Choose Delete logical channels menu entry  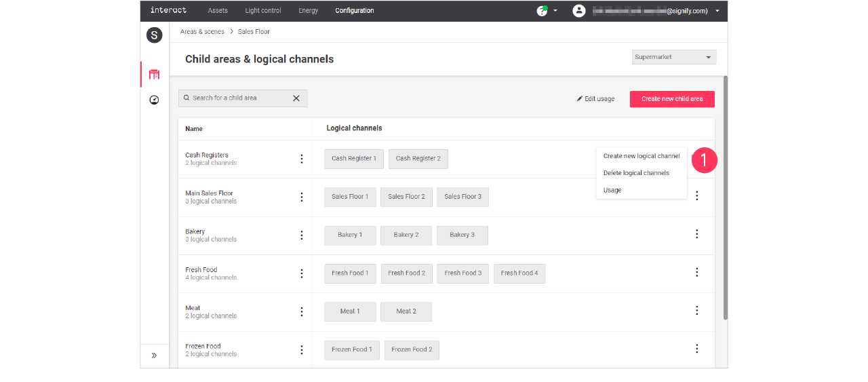pos(636,173)
